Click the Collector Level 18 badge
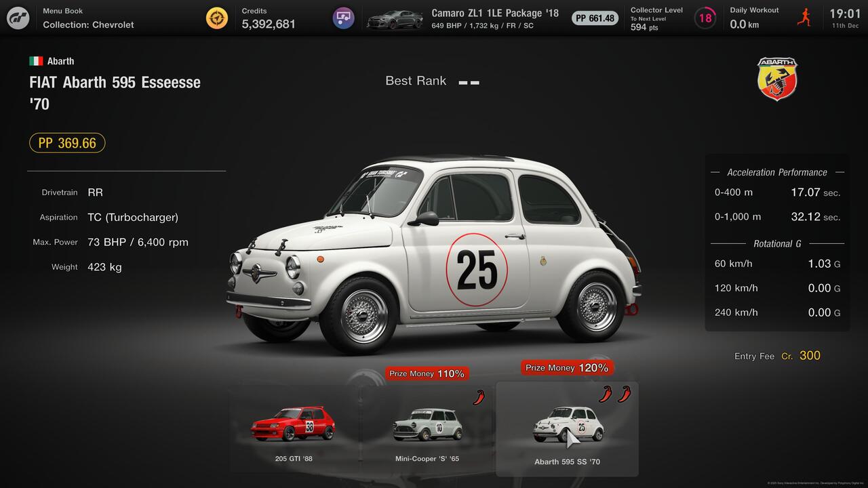Image resolution: width=868 pixels, height=488 pixels. [705, 18]
